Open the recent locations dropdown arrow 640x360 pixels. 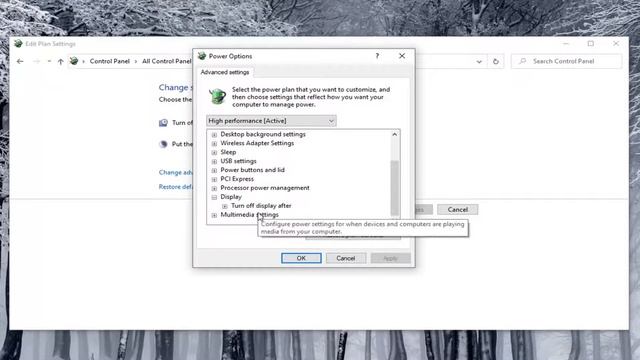coord(49,61)
